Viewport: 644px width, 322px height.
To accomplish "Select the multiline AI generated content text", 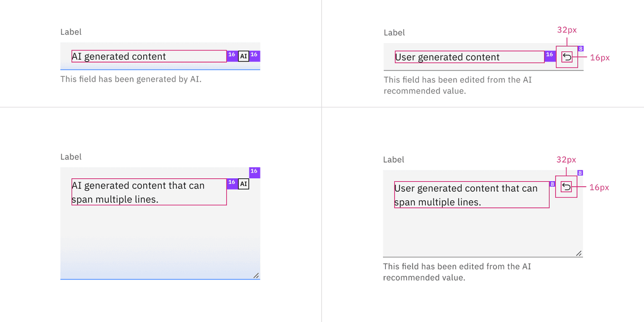I will 140,192.
